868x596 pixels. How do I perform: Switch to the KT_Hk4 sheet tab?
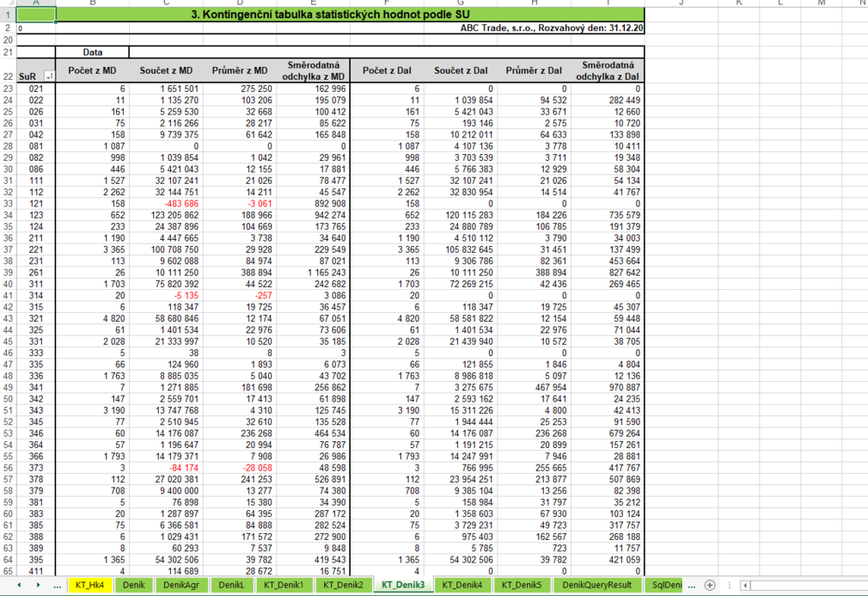(89, 585)
